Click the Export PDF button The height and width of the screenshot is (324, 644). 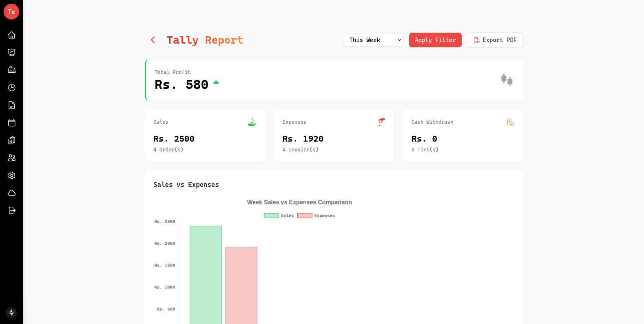click(x=495, y=40)
